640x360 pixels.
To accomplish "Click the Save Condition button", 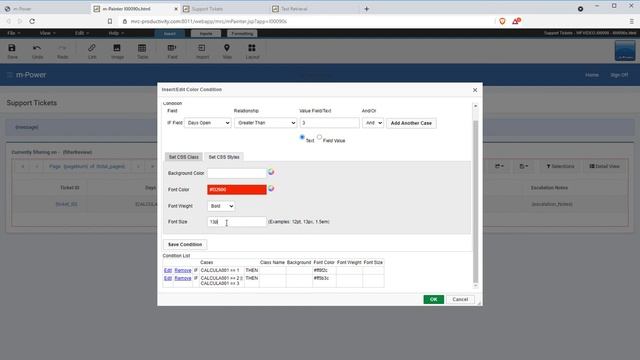I will (185, 244).
